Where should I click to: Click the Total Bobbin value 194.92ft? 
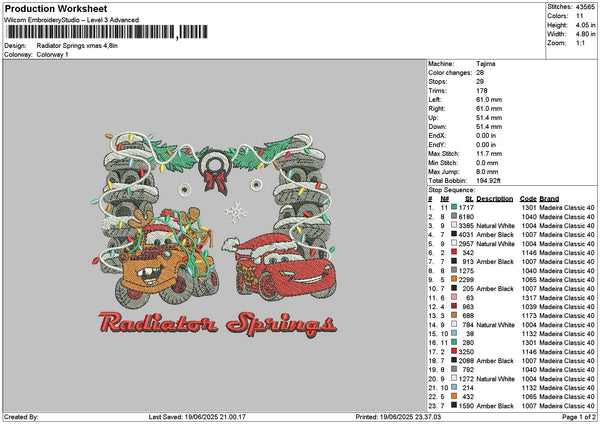click(x=488, y=181)
